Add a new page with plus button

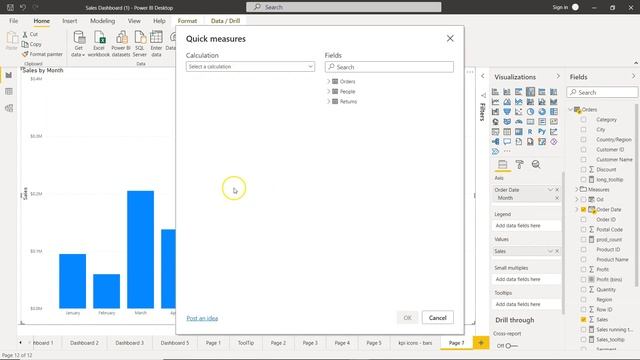pyautogui.click(x=481, y=343)
